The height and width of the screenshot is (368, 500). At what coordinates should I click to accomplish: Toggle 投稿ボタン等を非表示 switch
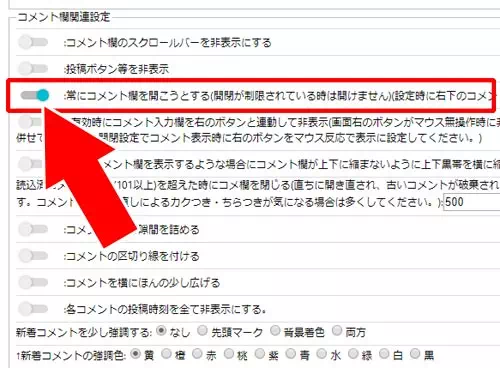point(33,69)
